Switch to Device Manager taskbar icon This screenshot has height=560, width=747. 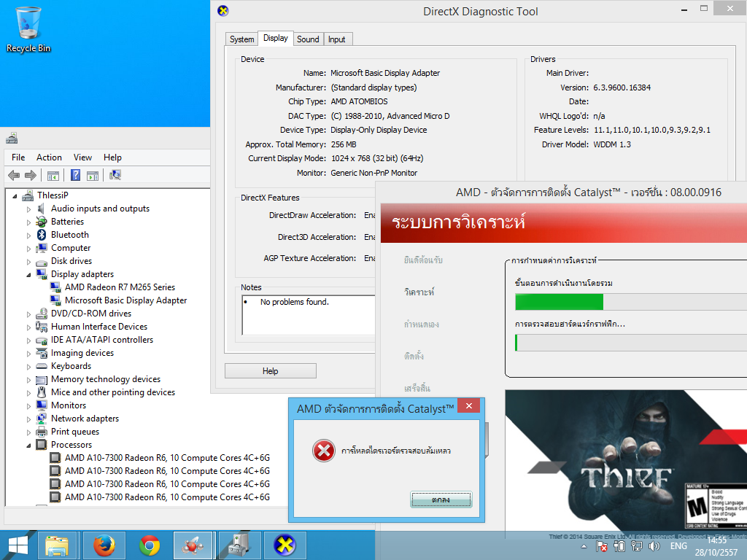239,545
